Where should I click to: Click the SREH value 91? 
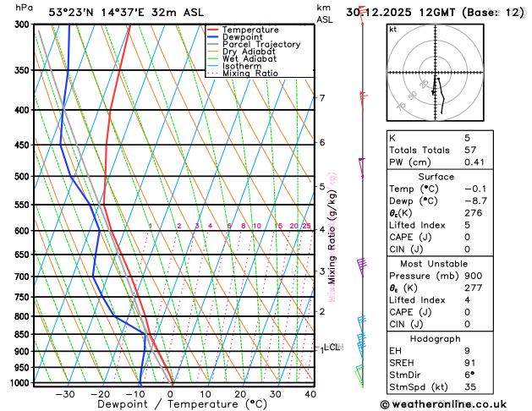tap(470, 363)
